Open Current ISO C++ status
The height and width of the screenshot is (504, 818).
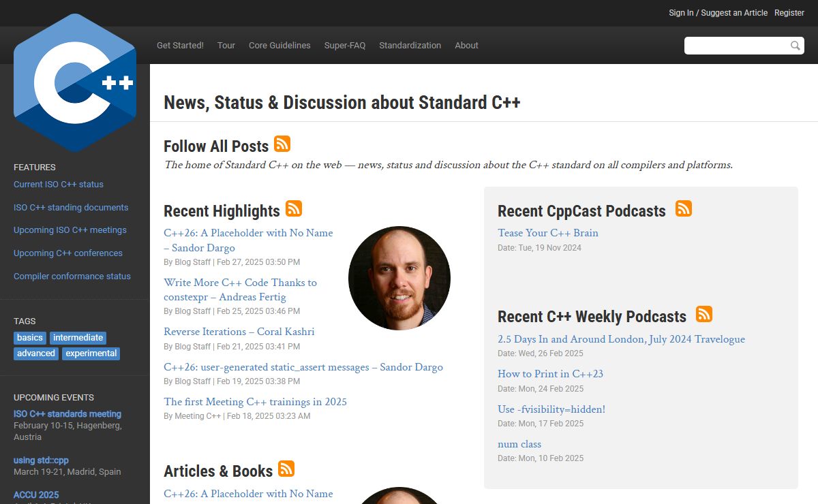pos(59,185)
